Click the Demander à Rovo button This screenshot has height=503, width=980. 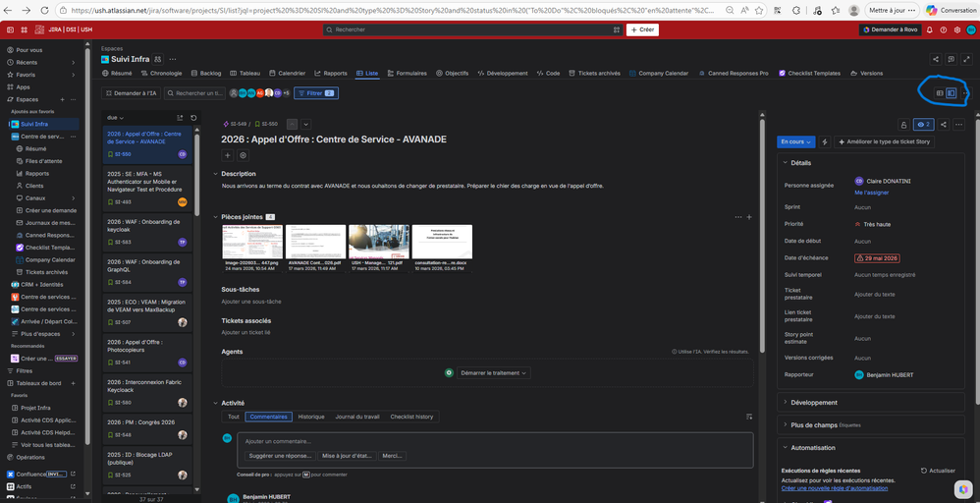[890, 29]
